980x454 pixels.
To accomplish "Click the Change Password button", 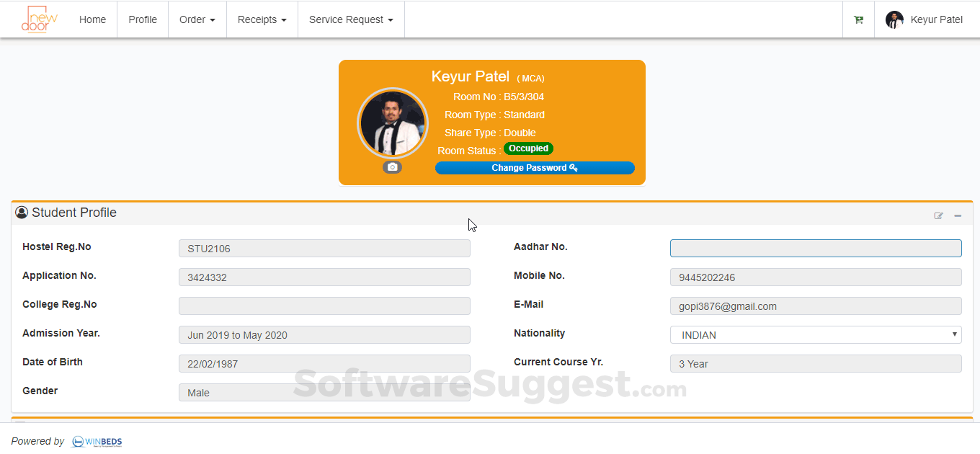I will [x=535, y=167].
